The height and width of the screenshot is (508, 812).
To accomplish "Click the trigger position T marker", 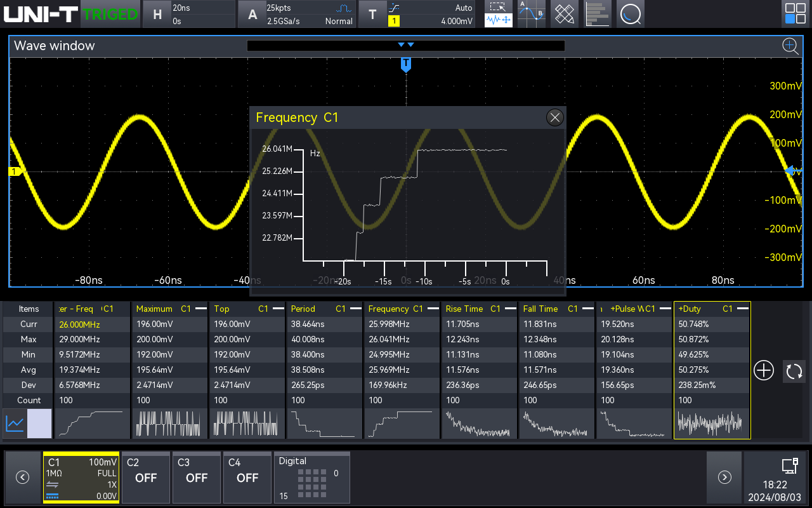I will [406, 64].
